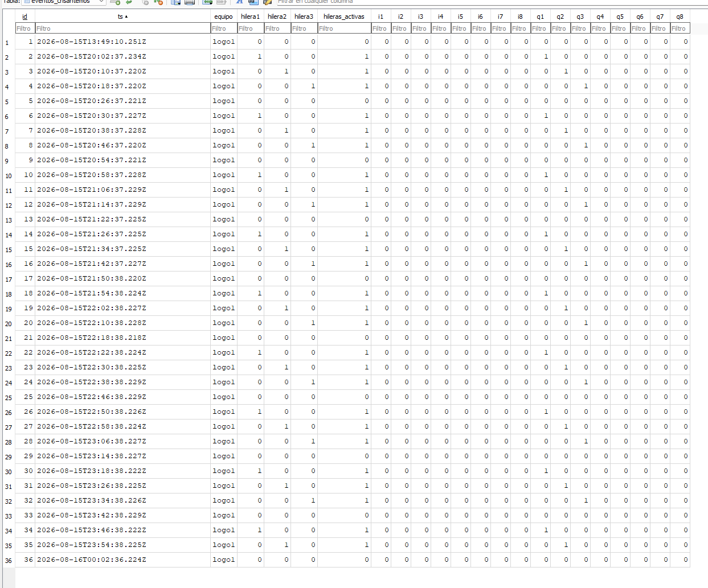Sort by the id column header
Screen dimensions: 708x588
point(24,17)
